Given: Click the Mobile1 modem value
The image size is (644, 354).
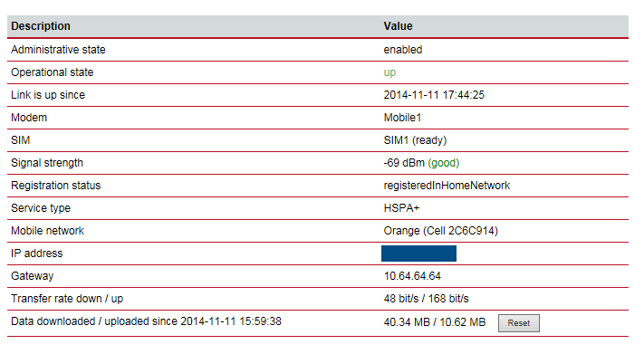Looking at the screenshot, I should (x=402, y=118).
